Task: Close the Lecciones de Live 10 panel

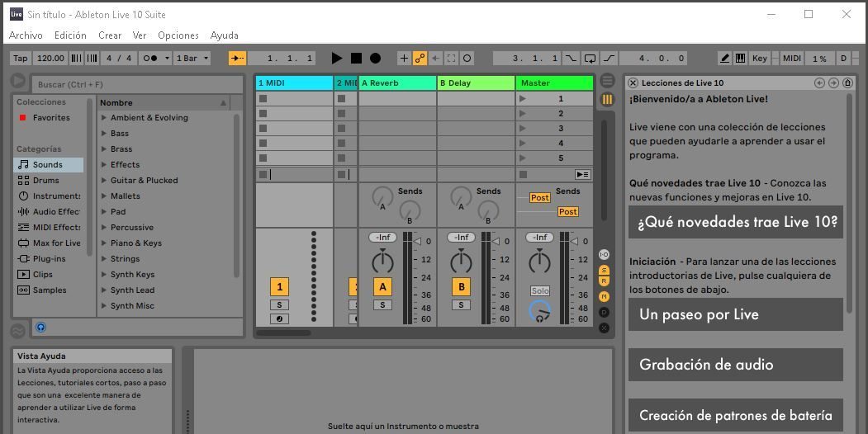Action: pyautogui.click(x=633, y=83)
